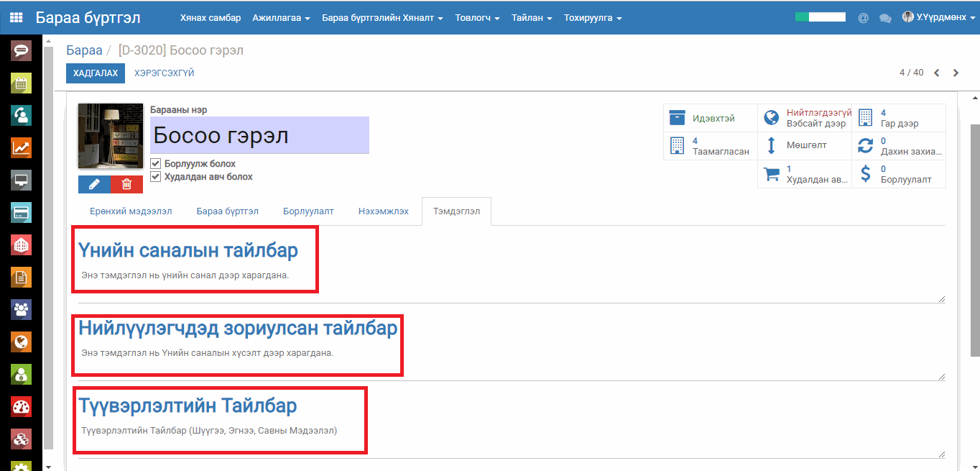Click the ХАДГАЛАХ save button
The width and height of the screenshot is (980, 471).
pos(96,73)
